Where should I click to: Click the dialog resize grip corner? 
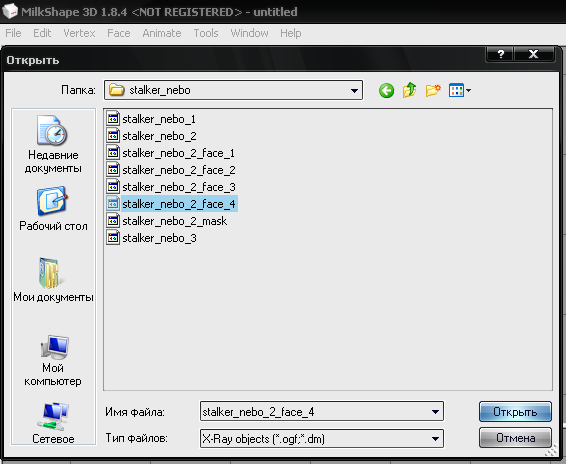click(x=551, y=451)
